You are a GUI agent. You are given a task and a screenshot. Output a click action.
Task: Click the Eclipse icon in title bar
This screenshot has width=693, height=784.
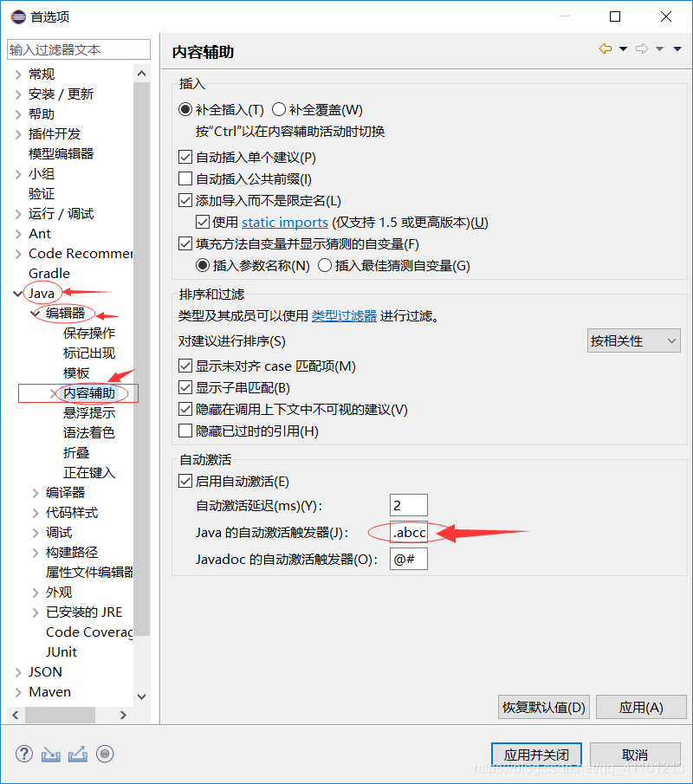click(18, 16)
